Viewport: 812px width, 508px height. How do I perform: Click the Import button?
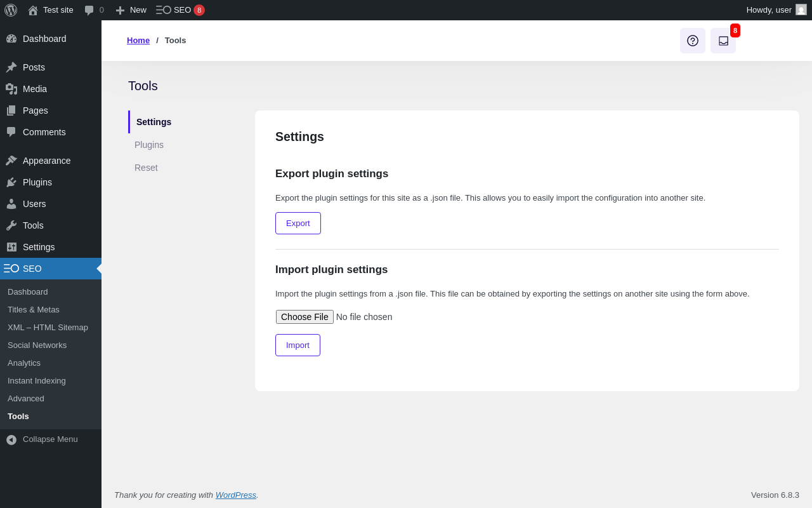[298, 345]
